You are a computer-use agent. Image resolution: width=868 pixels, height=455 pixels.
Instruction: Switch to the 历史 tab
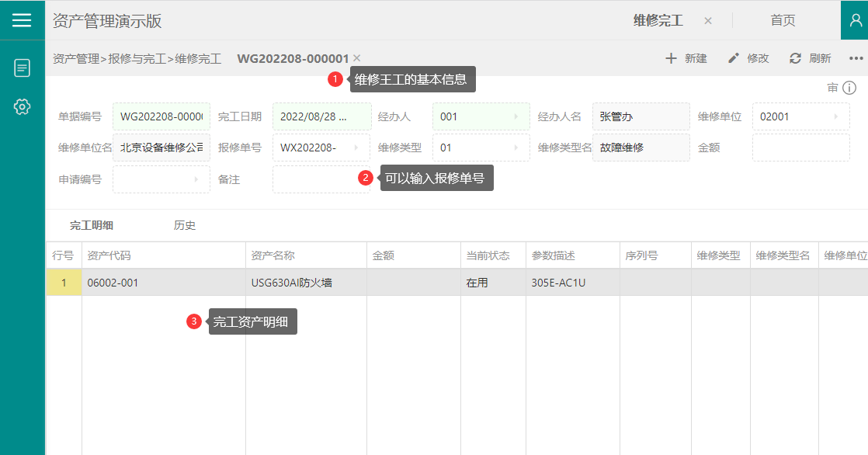click(x=185, y=226)
